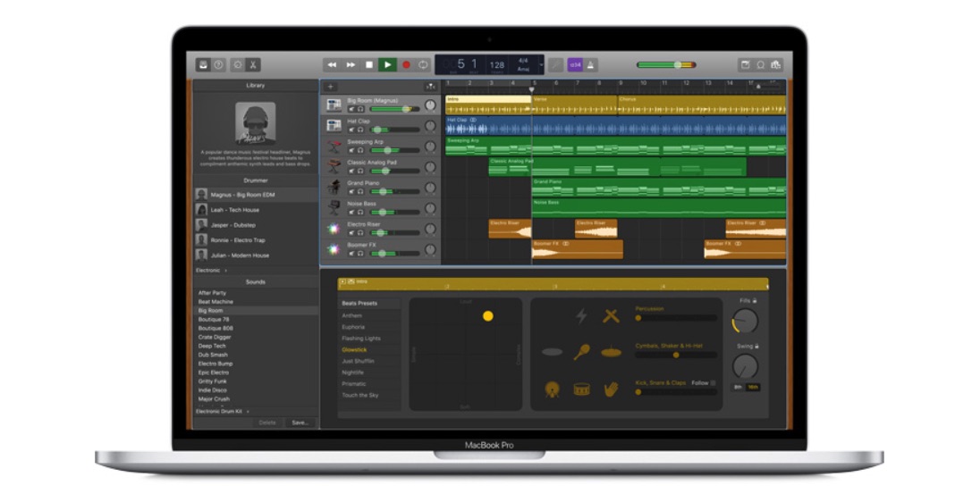
Task: Open the Scissors editor button
Action: point(254,65)
